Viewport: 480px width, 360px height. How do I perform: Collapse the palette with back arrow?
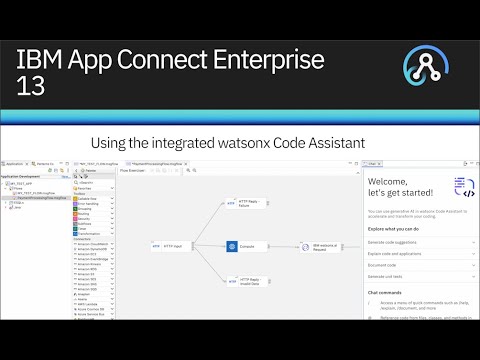pyautogui.click(x=76, y=170)
